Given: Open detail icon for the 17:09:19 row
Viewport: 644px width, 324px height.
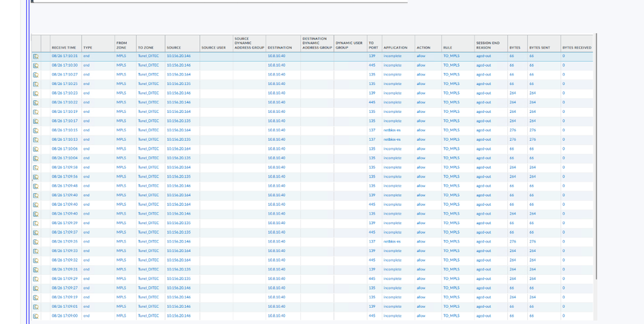Looking at the screenshot, I should [x=36, y=298].
